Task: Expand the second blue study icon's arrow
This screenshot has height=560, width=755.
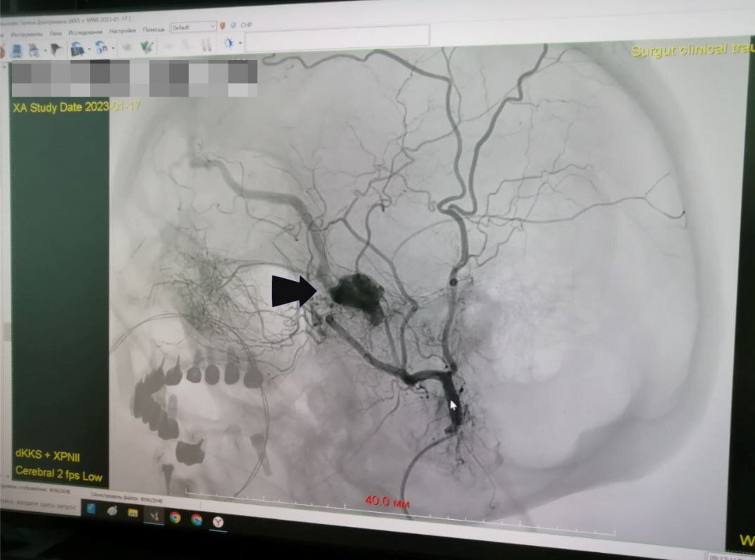Action: click(x=113, y=48)
